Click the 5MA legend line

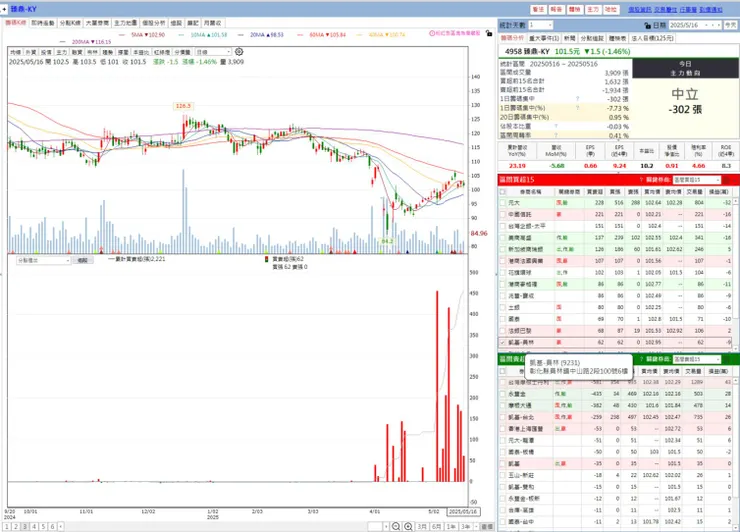[x=142, y=35]
